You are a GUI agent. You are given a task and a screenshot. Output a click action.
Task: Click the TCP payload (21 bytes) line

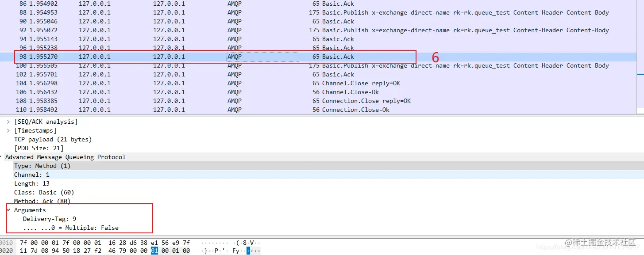[53, 139]
